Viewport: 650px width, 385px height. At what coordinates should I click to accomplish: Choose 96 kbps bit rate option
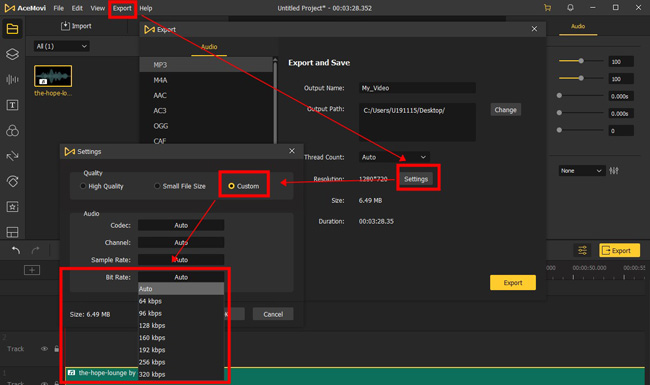pyautogui.click(x=181, y=313)
